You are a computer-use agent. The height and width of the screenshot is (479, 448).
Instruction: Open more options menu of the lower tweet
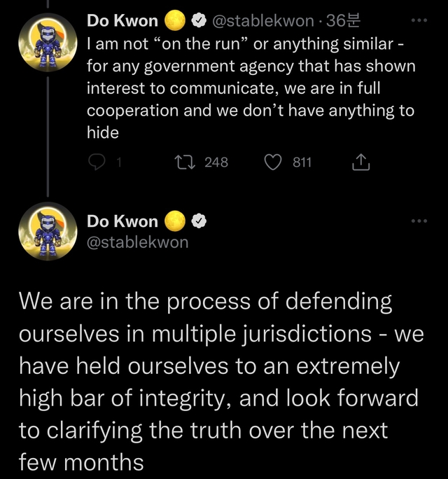pos(419,221)
